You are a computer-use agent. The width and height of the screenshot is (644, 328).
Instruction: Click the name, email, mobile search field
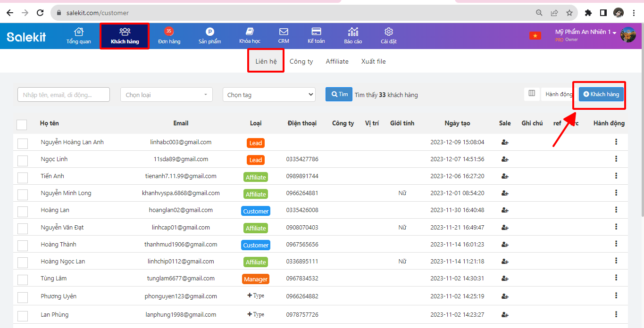(64, 95)
